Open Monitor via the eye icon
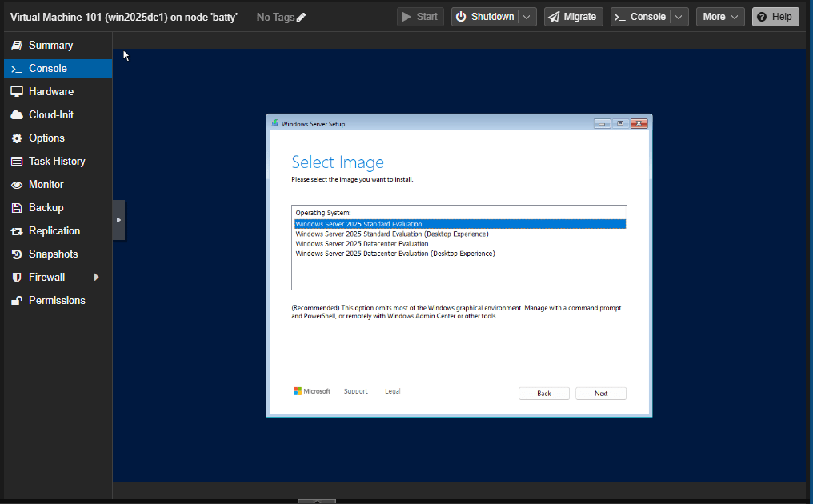Image resolution: width=813 pixels, height=504 pixels. [16, 185]
